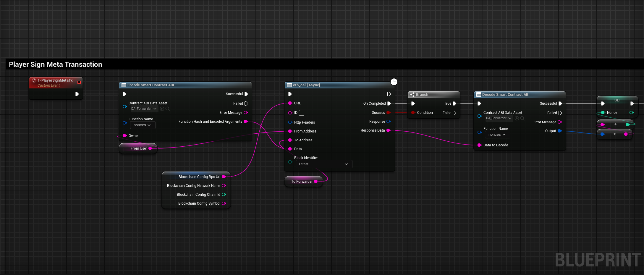The height and width of the screenshot is (275, 644).
Task: Open the Block Identifier 'Latest' dropdown
Action: pos(324,164)
